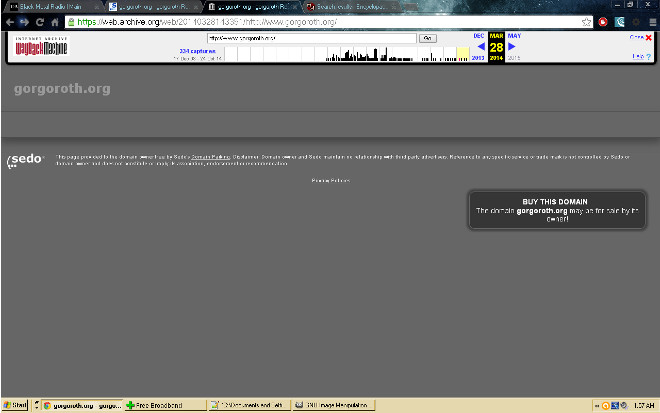The image size is (660, 413).
Task: Click the Sedo logo
Action: 25,161
